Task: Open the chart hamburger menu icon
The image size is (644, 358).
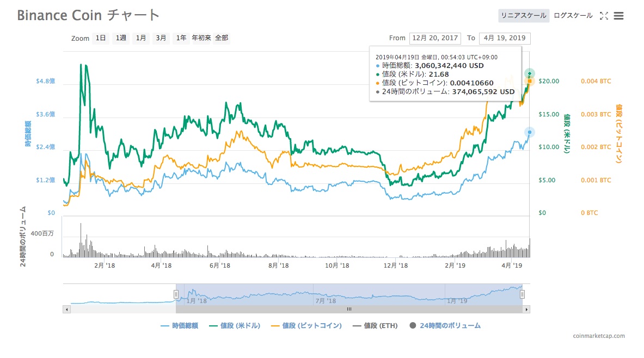Action: [618, 16]
